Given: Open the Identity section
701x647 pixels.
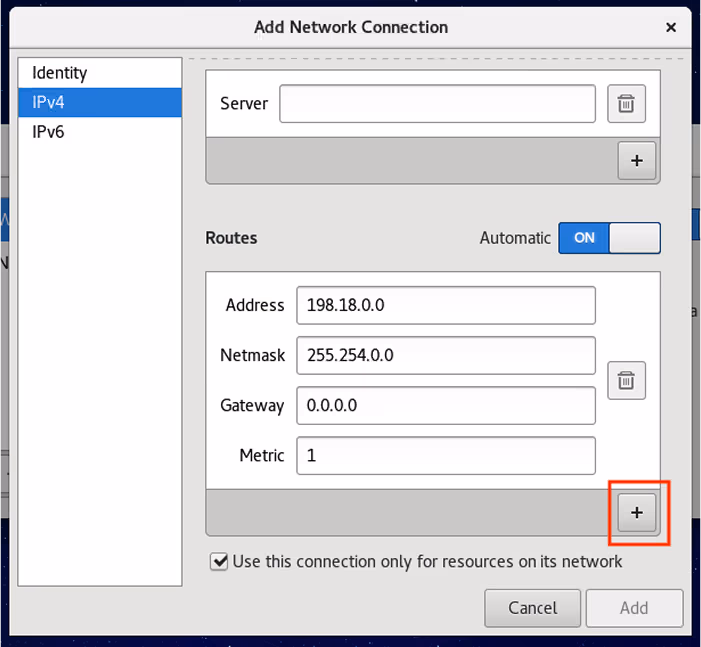Looking at the screenshot, I should pyautogui.click(x=100, y=73).
